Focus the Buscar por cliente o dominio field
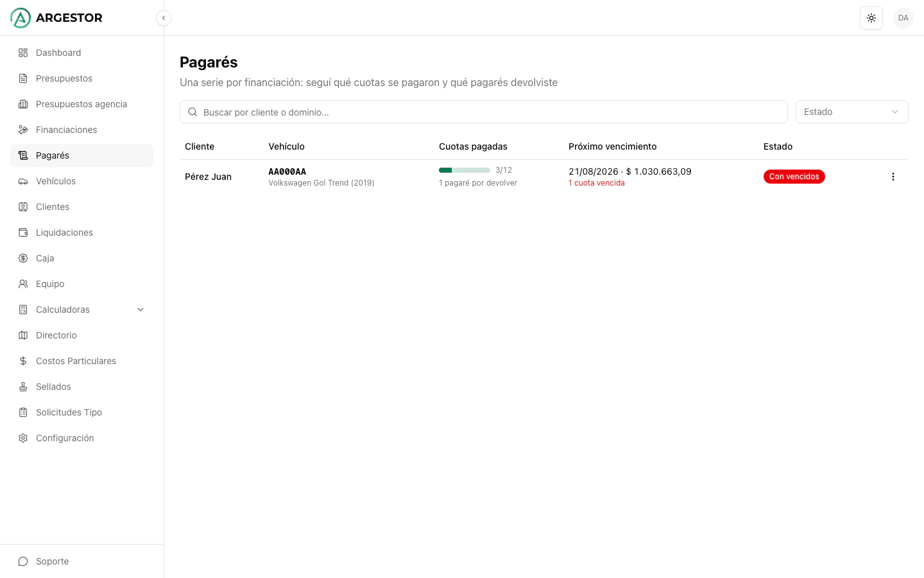924x578 pixels. 484,112
